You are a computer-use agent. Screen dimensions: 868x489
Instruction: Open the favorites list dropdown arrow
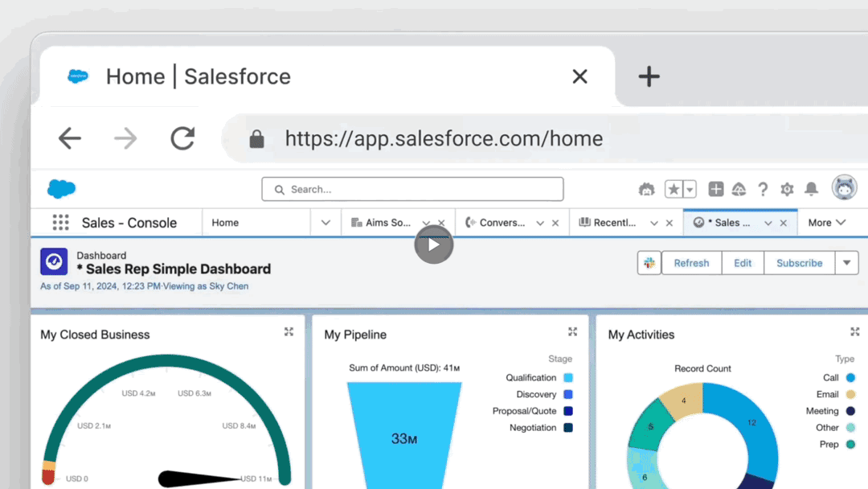690,189
